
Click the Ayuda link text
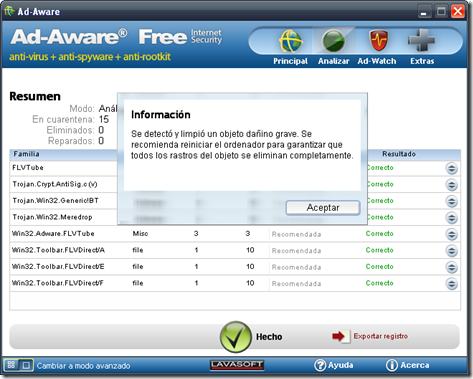tap(340, 365)
